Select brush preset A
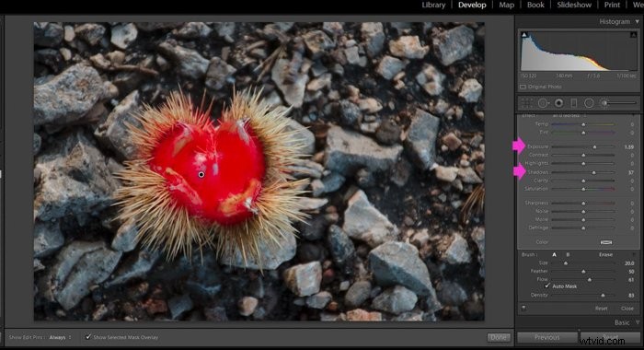The image size is (644, 350). click(x=554, y=254)
